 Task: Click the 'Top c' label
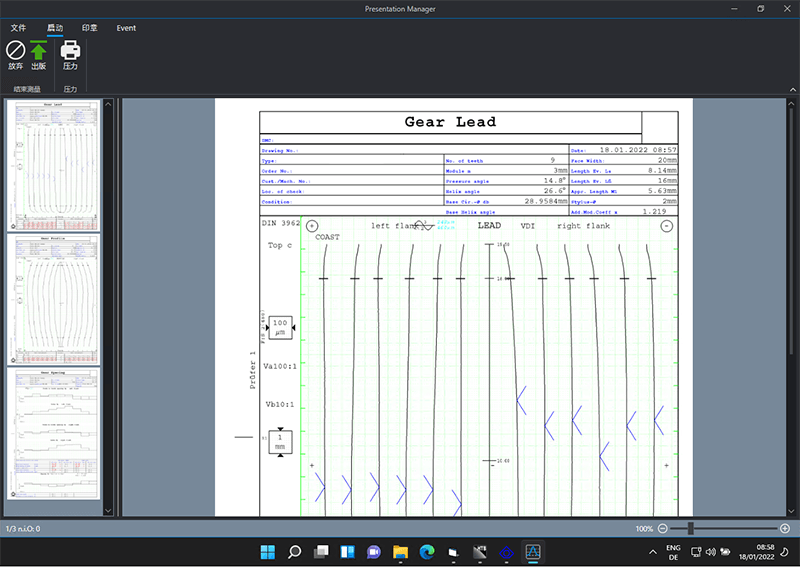[280, 245]
